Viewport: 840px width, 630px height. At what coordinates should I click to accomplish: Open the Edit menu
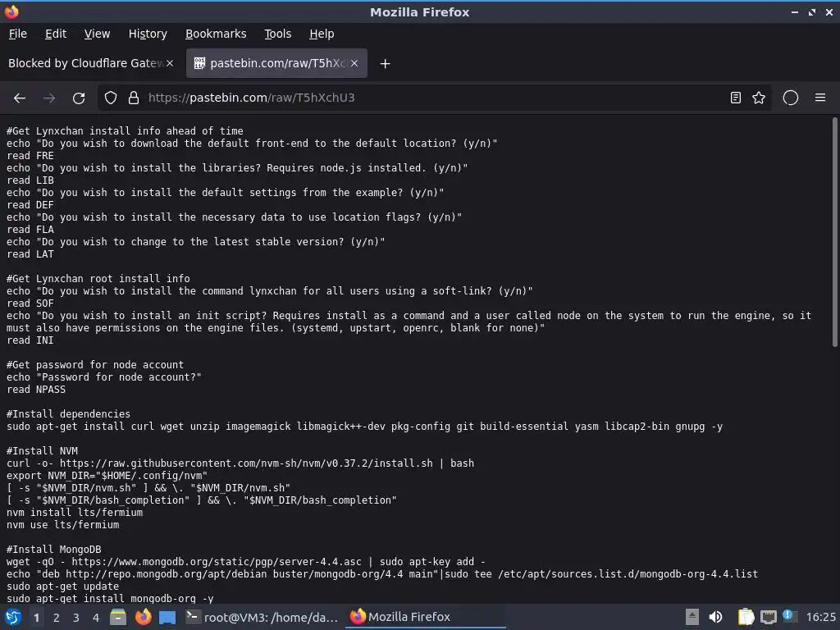pos(56,34)
